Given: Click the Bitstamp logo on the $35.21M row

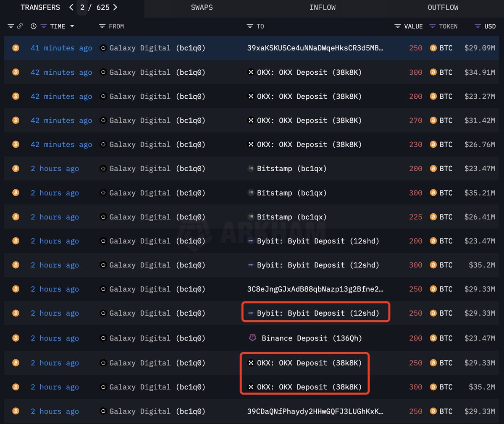Looking at the screenshot, I should [x=251, y=193].
